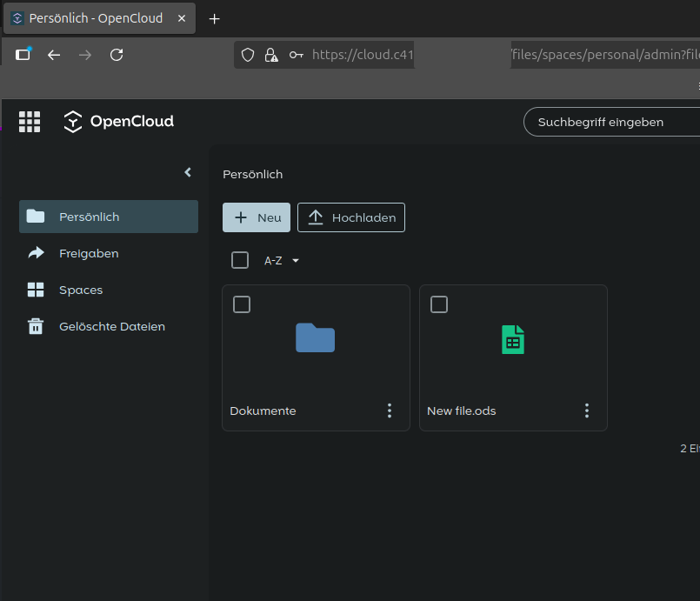Open Dokumente three-dot context menu
The height and width of the screenshot is (601, 700).
390,411
